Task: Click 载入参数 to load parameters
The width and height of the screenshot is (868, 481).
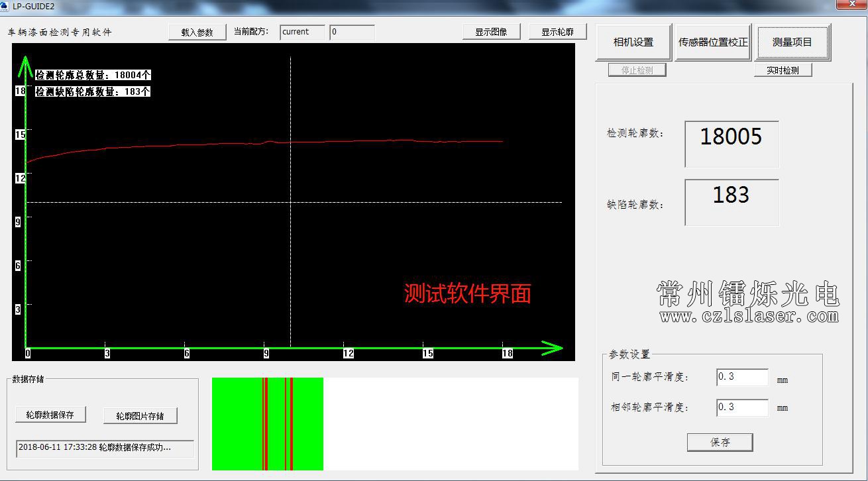Action: click(197, 30)
